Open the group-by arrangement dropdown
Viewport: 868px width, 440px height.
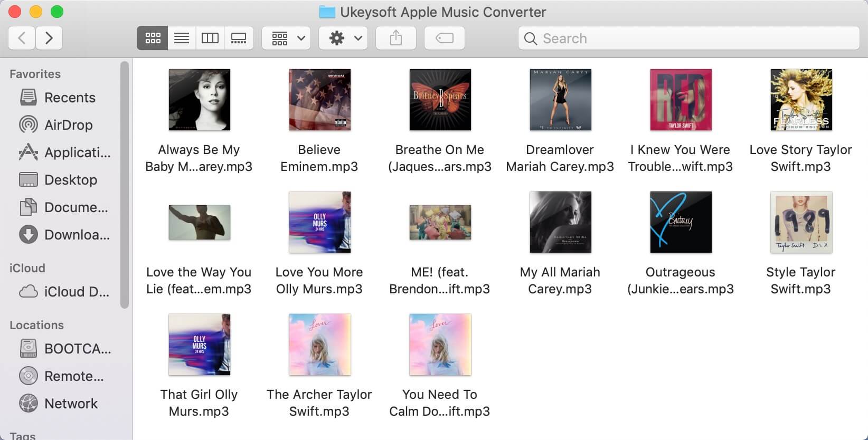tap(286, 38)
